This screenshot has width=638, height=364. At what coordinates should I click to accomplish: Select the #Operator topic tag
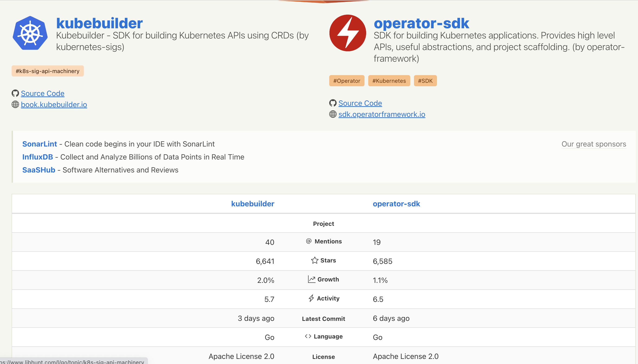click(346, 81)
